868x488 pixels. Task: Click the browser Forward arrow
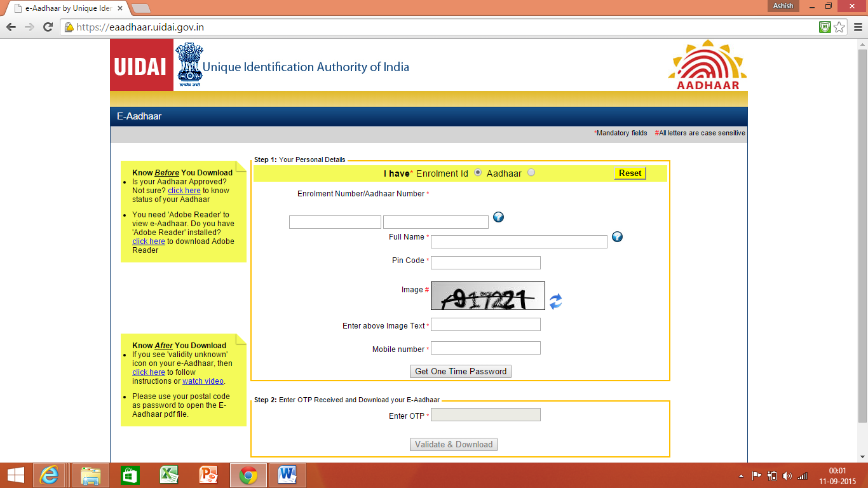(29, 27)
